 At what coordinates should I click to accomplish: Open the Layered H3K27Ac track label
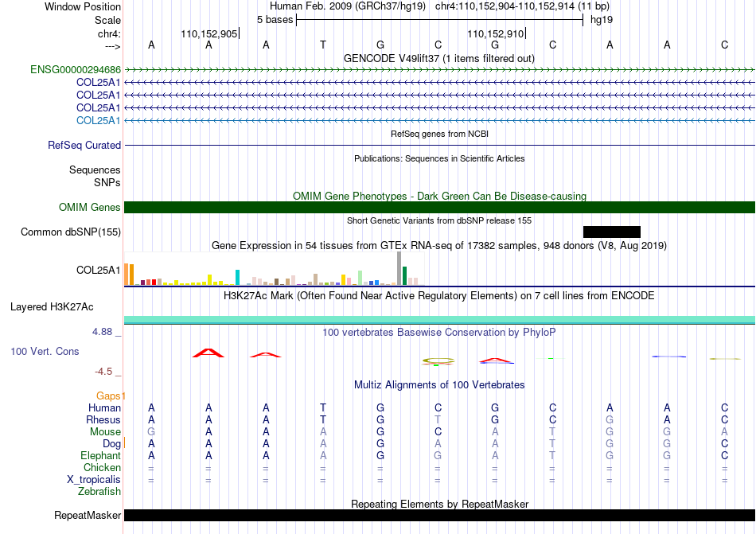click(x=52, y=307)
